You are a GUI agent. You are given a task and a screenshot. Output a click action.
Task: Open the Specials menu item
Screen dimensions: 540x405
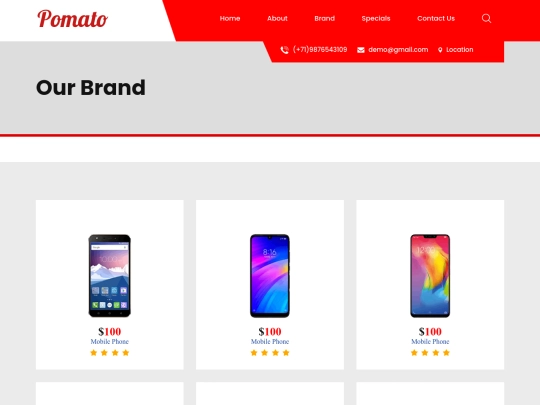tap(376, 19)
